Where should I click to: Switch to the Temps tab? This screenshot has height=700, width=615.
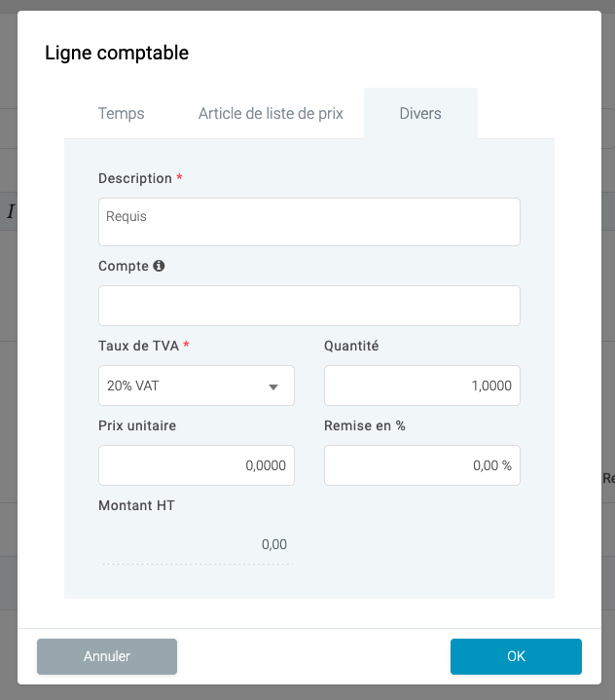(x=121, y=114)
